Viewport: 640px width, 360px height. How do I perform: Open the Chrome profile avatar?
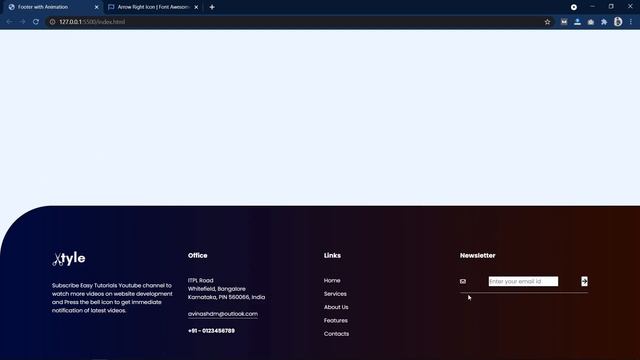pyautogui.click(x=618, y=22)
